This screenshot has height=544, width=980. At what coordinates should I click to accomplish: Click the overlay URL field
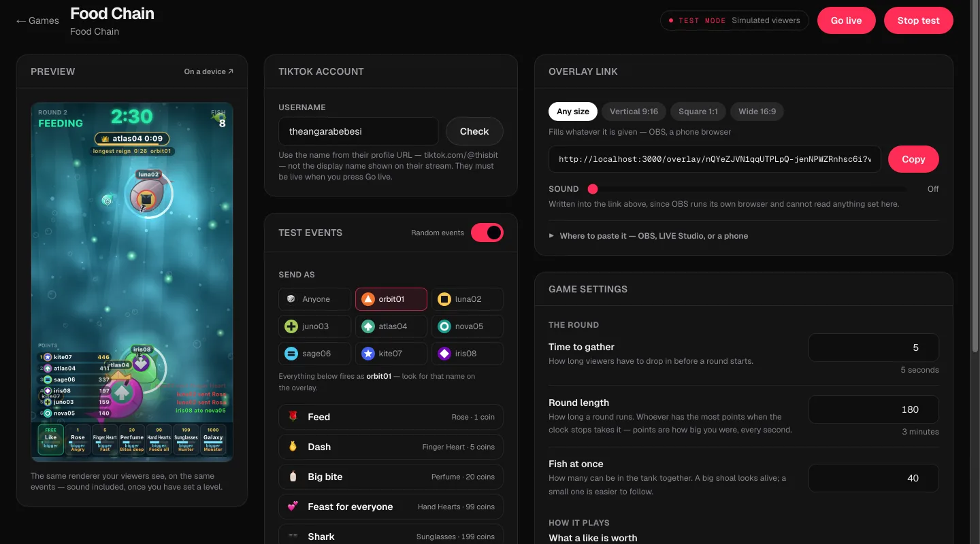[x=715, y=159]
